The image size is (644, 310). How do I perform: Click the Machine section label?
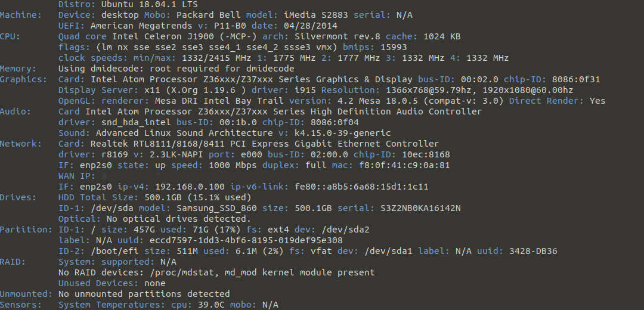[21, 15]
